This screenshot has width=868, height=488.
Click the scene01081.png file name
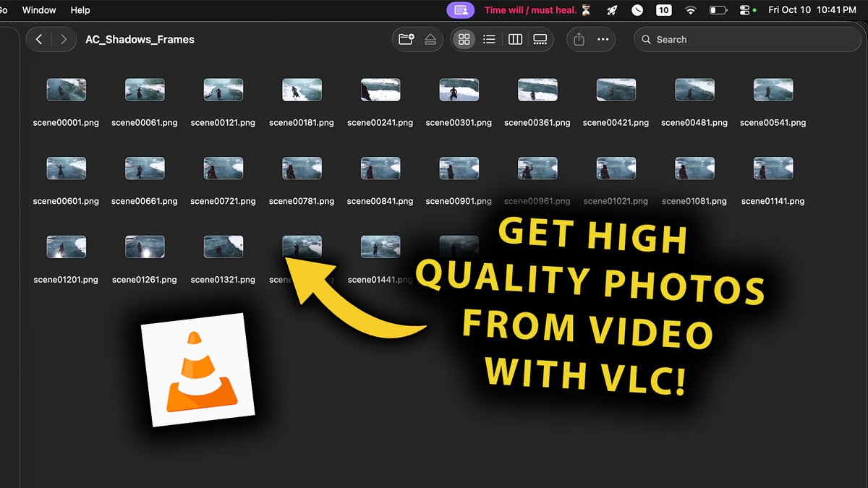[x=694, y=201]
